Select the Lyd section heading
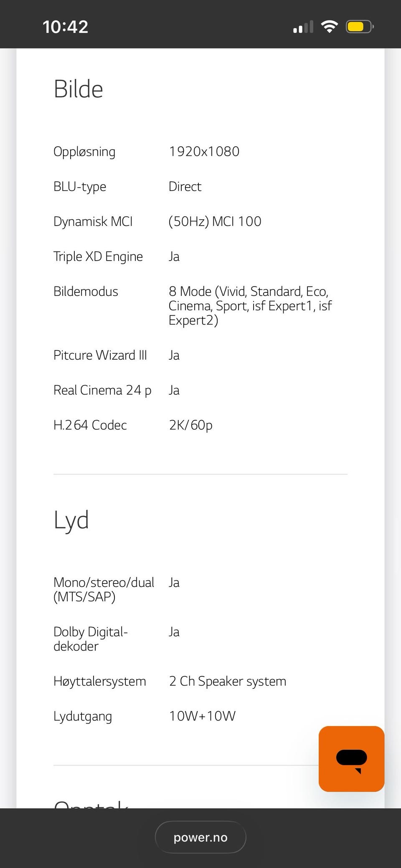Viewport: 401px width, 868px height. (71, 520)
